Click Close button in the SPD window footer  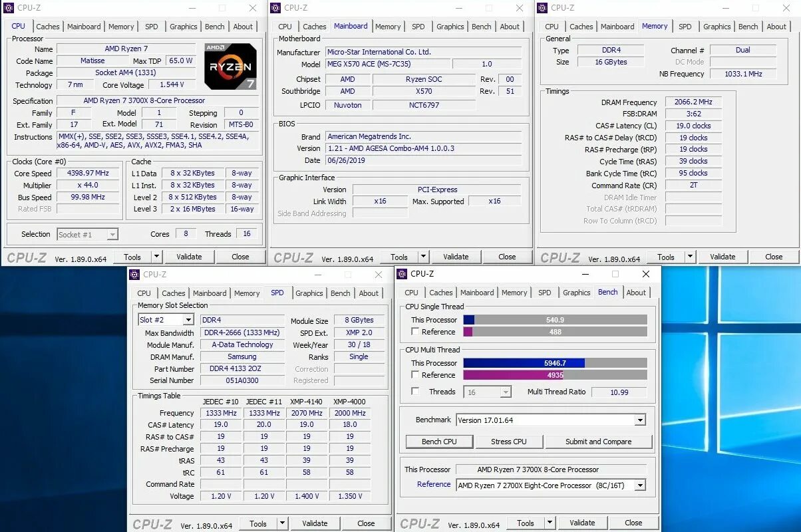366,523
